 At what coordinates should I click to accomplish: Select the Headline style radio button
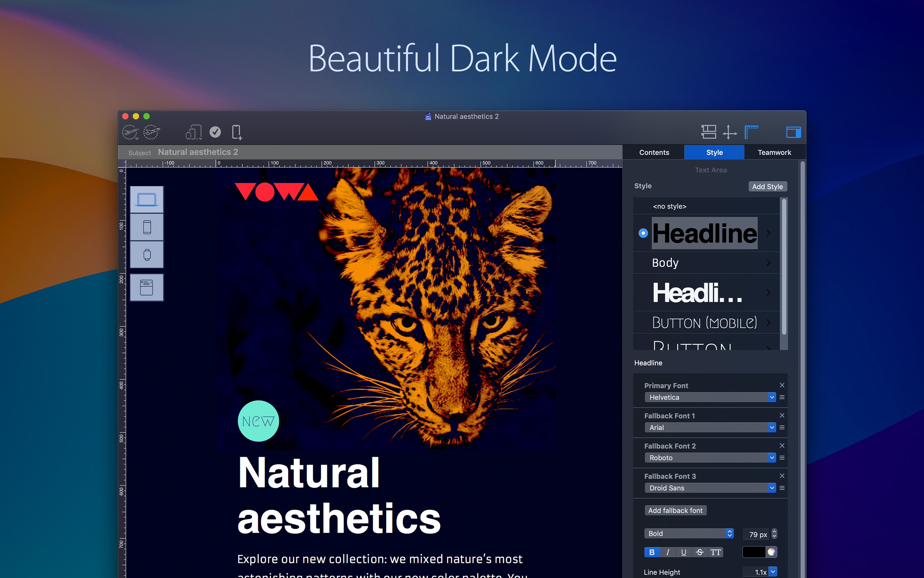[643, 233]
